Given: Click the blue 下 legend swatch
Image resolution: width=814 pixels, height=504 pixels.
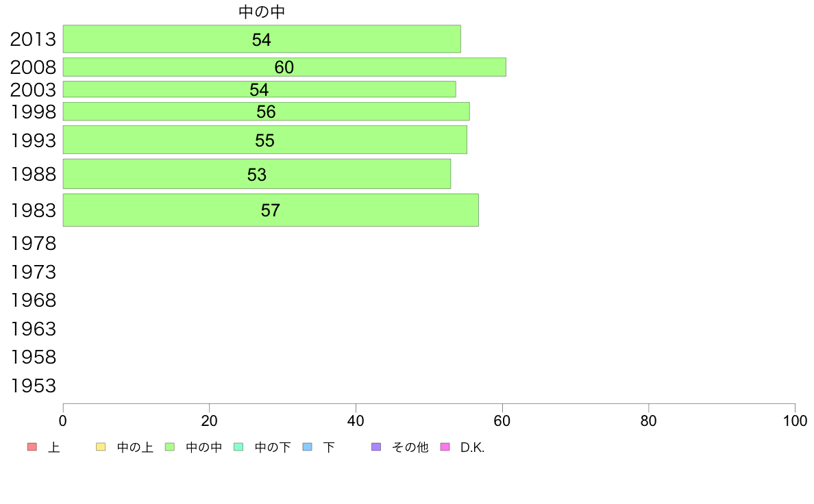Looking at the screenshot, I should [307, 447].
